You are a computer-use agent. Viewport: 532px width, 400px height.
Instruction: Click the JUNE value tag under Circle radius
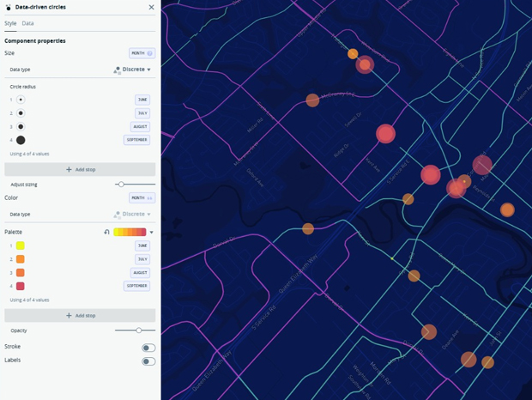coord(142,100)
